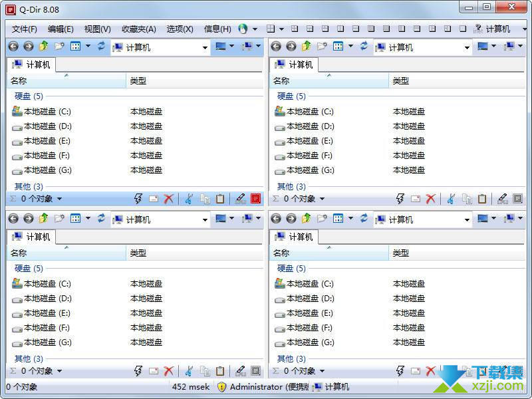Click the paste clipboard icon in the top-left pane
532x399 pixels.
click(x=220, y=199)
